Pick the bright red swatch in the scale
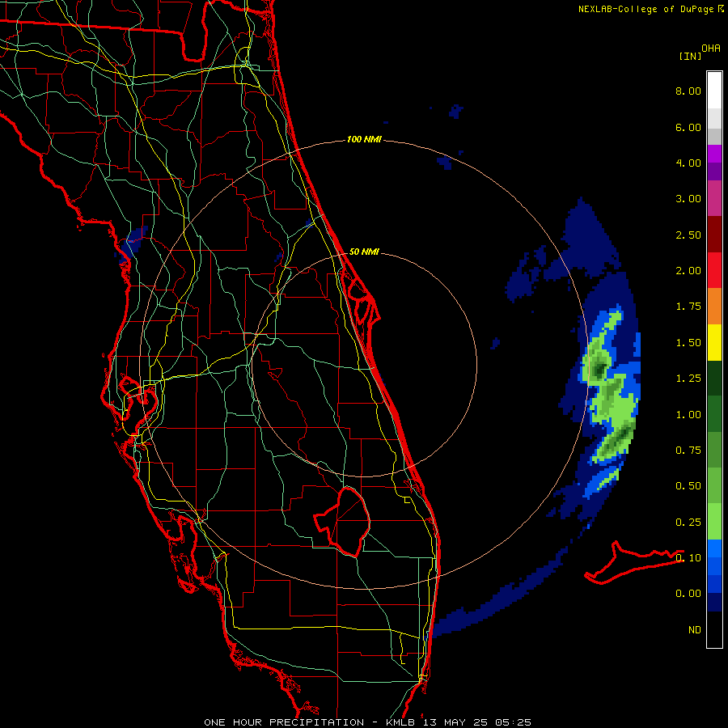This screenshot has height=728, width=728. click(x=714, y=270)
